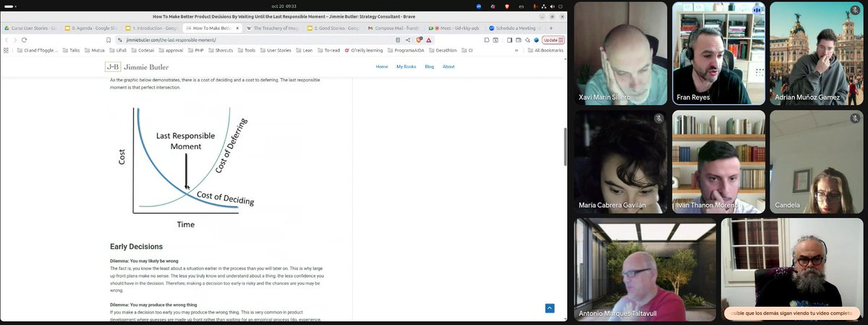Viewport: 868px width, 325px height.
Task: Open the Codesai bookmarks folder
Action: coord(143,51)
